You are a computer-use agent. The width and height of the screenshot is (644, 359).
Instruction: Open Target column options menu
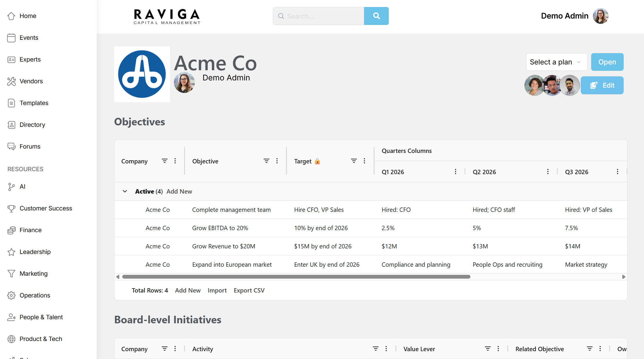[364, 161]
